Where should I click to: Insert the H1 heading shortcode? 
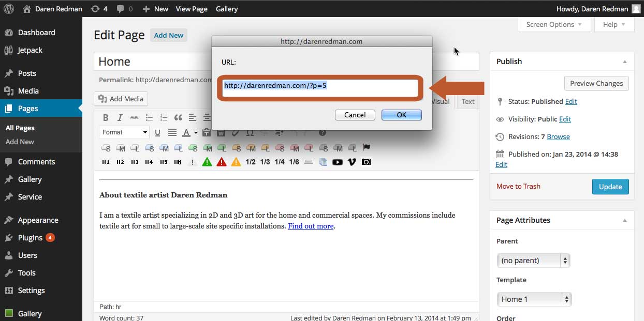pyautogui.click(x=106, y=162)
